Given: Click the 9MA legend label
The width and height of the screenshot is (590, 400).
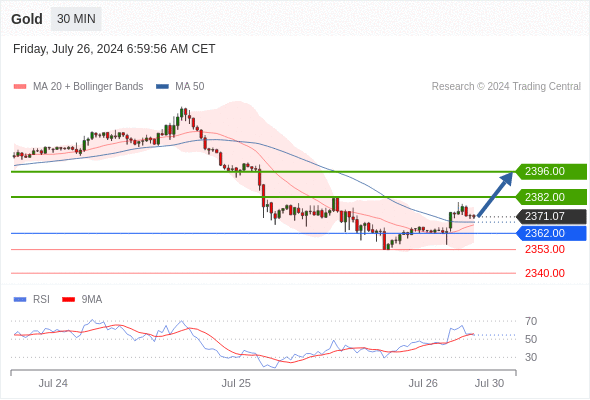Looking at the screenshot, I should click(x=92, y=300).
